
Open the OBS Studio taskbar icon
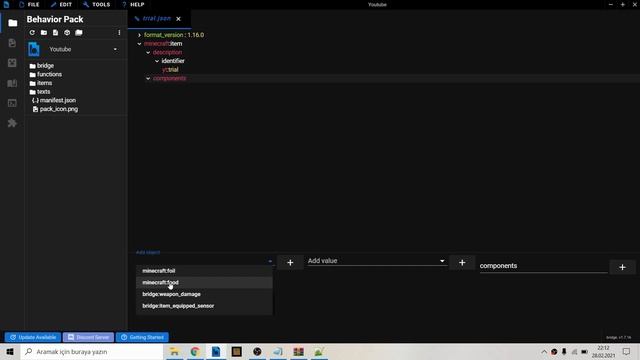click(257, 351)
